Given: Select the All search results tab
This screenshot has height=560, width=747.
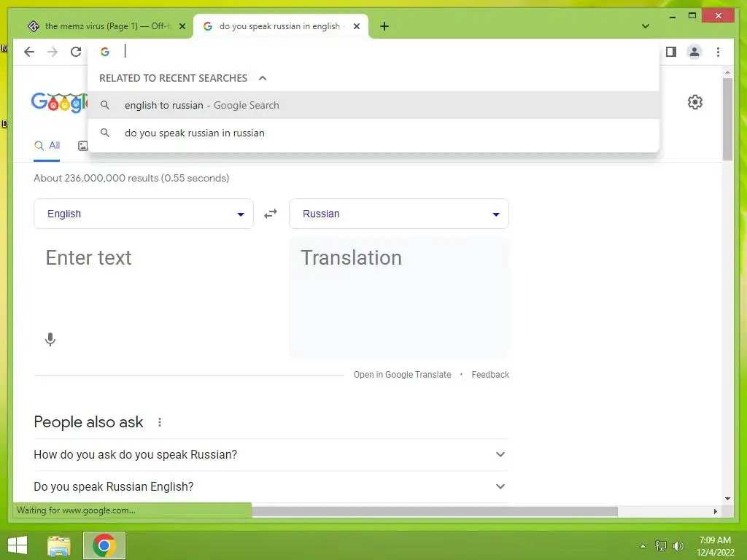Looking at the screenshot, I should pyautogui.click(x=47, y=146).
